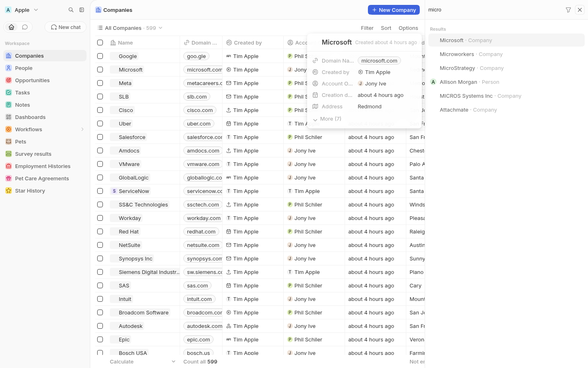Open the All Companies view dropdown
The image size is (588, 368).
point(130,28)
